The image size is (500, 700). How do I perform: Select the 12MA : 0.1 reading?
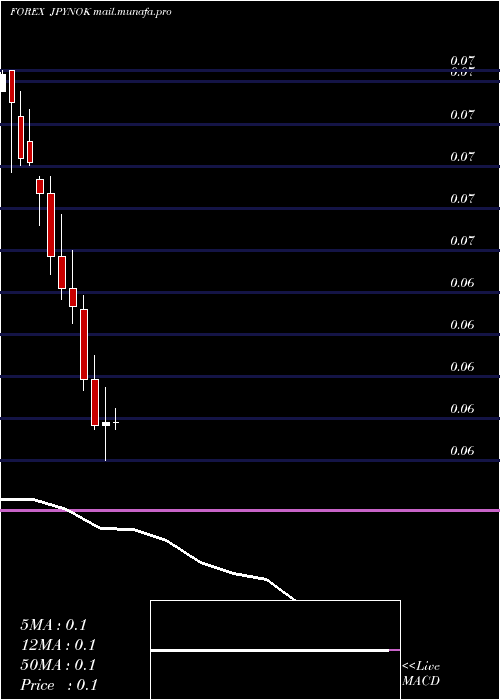[x=58, y=645]
